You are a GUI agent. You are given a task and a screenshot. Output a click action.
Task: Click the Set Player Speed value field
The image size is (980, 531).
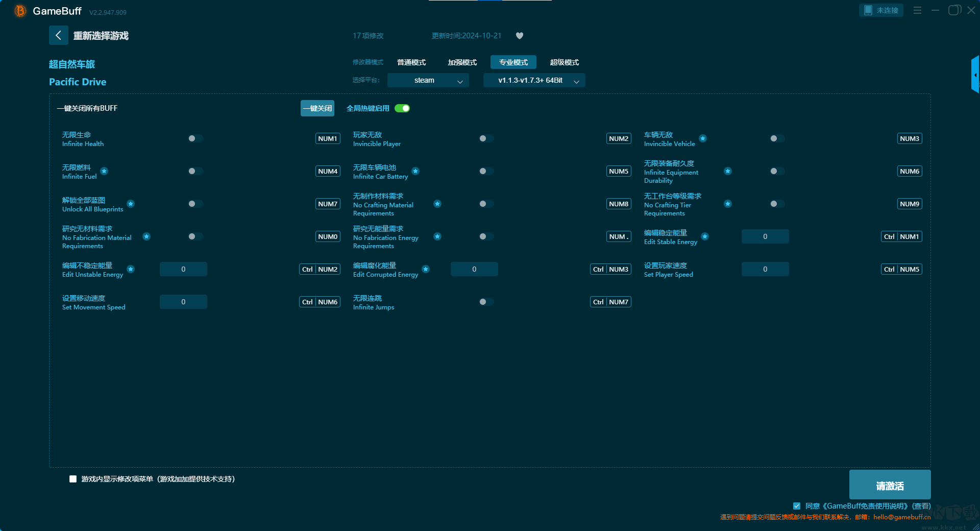tap(765, 269)
